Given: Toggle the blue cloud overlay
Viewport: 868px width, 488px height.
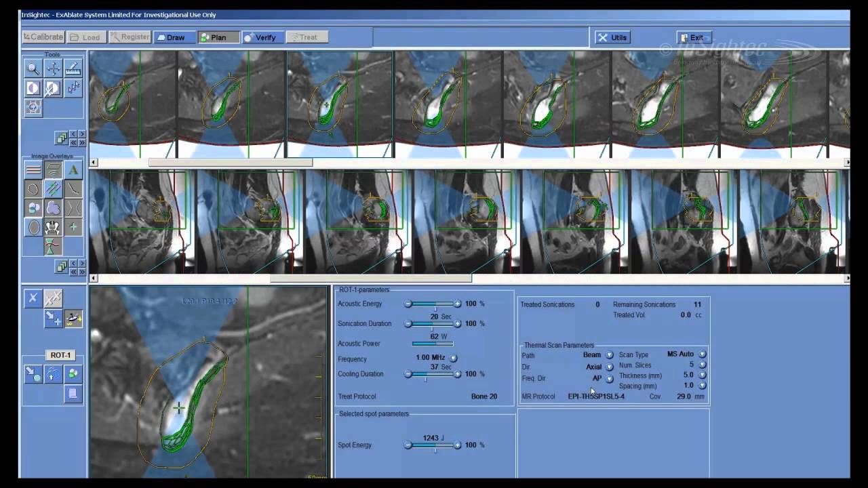Looking at the screenshot, I should (53, 208).
